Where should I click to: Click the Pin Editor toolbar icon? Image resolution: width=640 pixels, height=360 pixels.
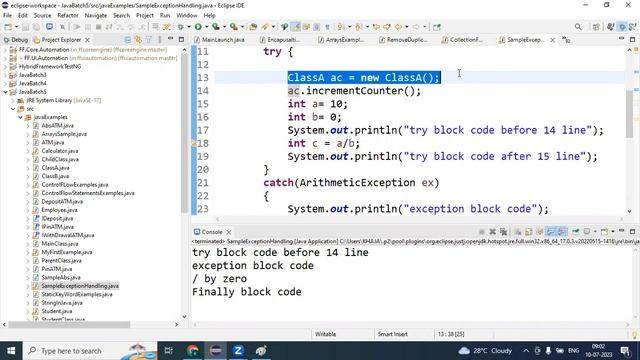tap(437, 27)
